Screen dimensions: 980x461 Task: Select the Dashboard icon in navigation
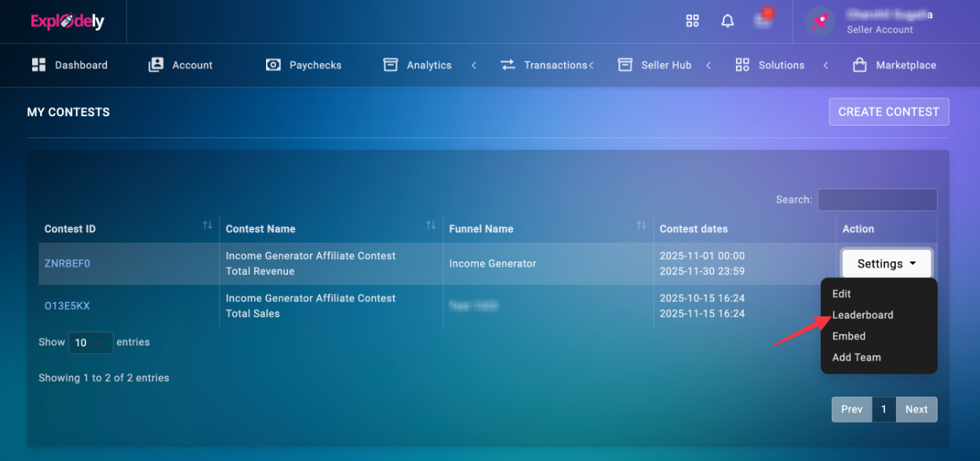coord(38,65)
